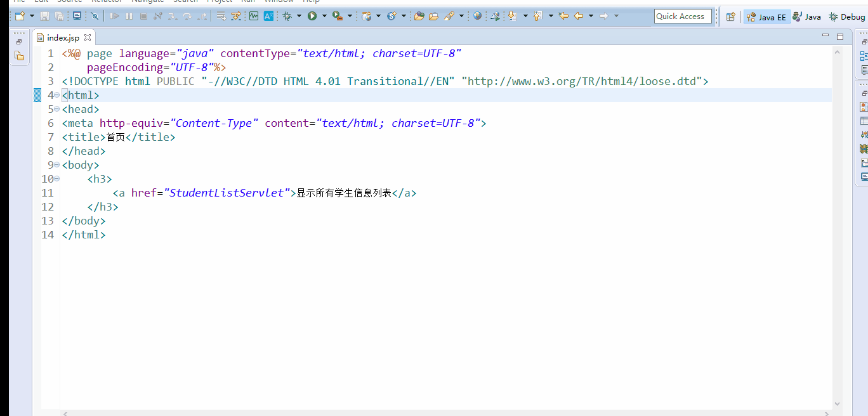This screenshot has width=868, height=416.
Task: Collapse the html element fold on line 4
Action: click(x=56, y=94)
